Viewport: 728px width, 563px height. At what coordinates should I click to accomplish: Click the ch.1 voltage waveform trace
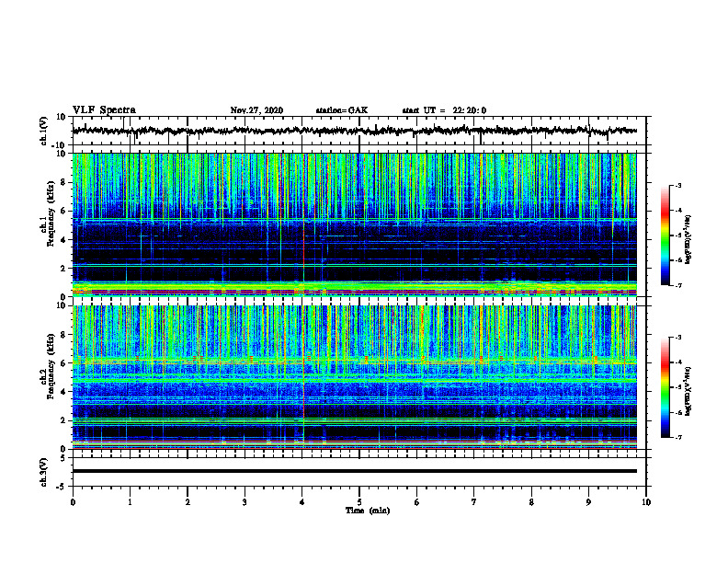click(x=354, y=131)
